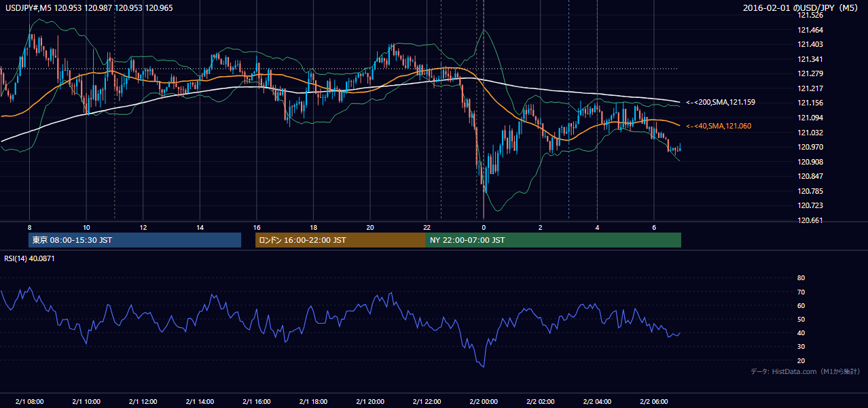Screen dimensions: 868x408
Task: Click the 2/1 22:00 bottom time label
Action: 427,401
